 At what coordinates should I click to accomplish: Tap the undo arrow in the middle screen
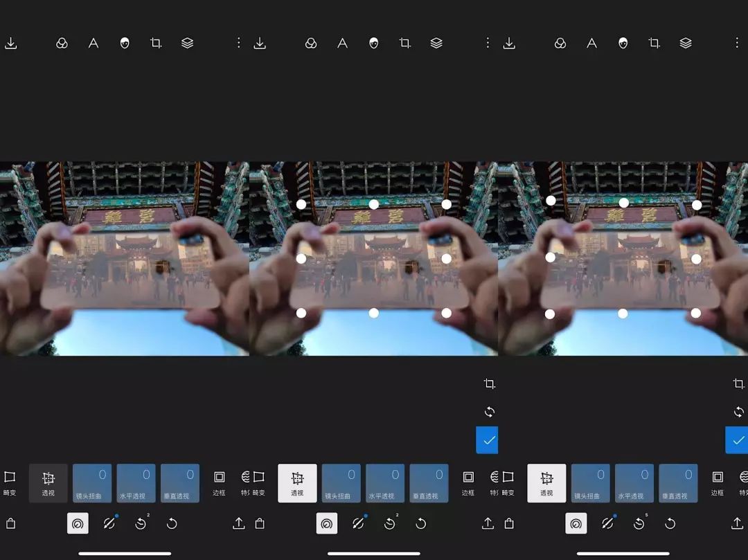coord(421,524)
